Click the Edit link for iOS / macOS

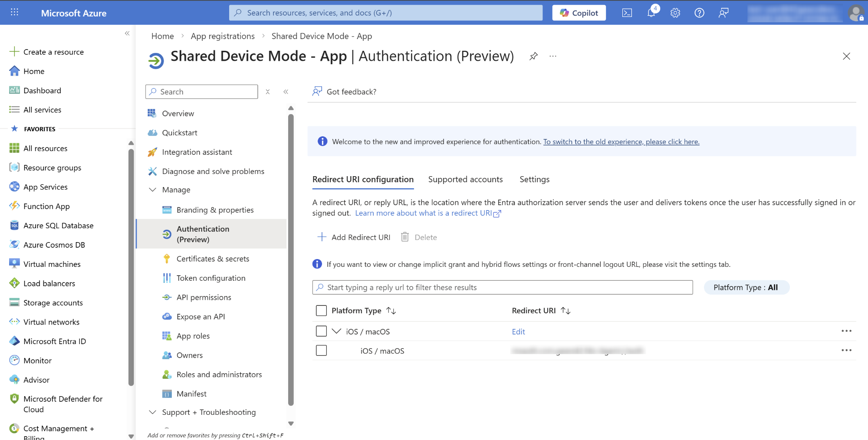[x=518, y=332]
